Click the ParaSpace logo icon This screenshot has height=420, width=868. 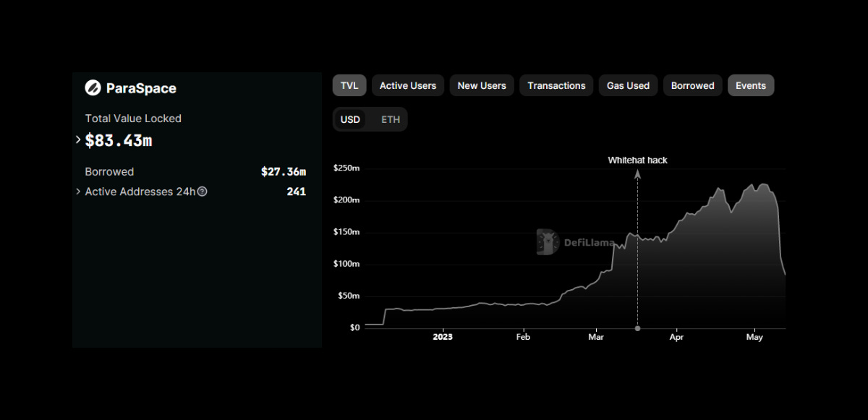pos(93,88)
